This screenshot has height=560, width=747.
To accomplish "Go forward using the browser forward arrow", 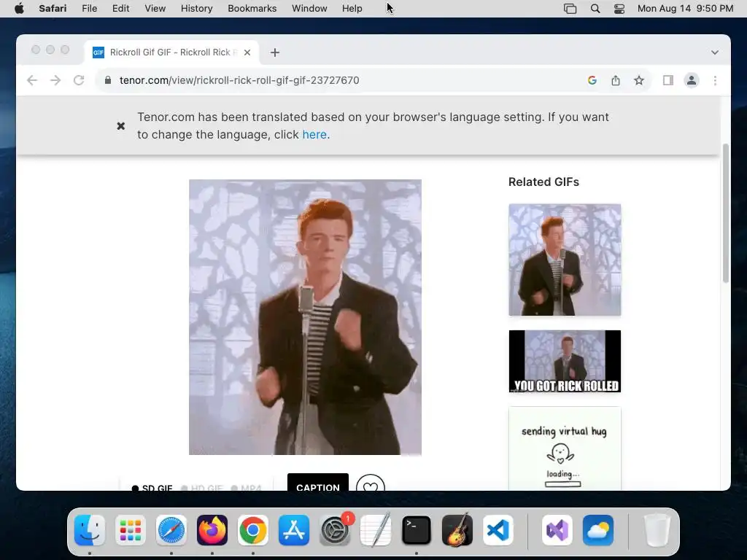I will [x=55, y=80].
